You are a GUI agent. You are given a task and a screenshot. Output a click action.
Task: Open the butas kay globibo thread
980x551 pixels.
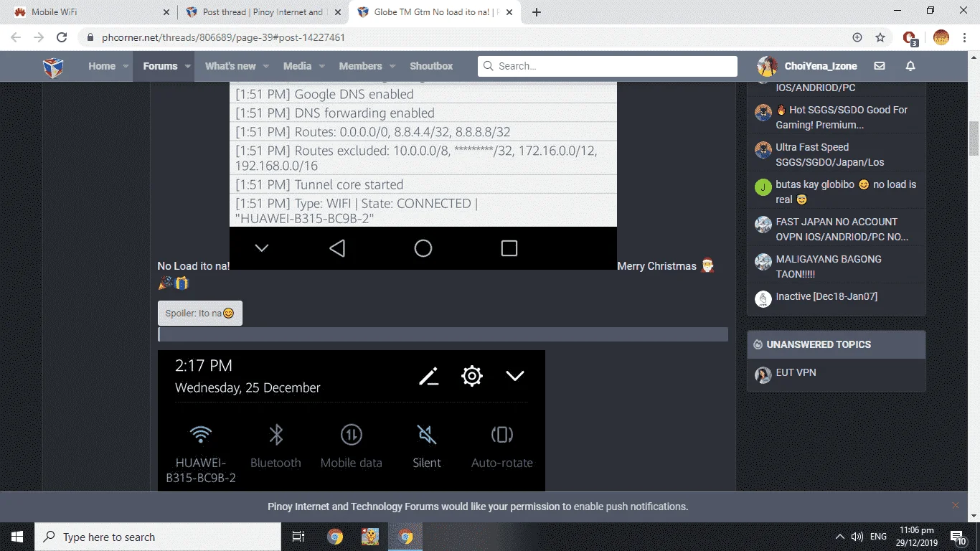pyautogui.click(x=846, y=192)
